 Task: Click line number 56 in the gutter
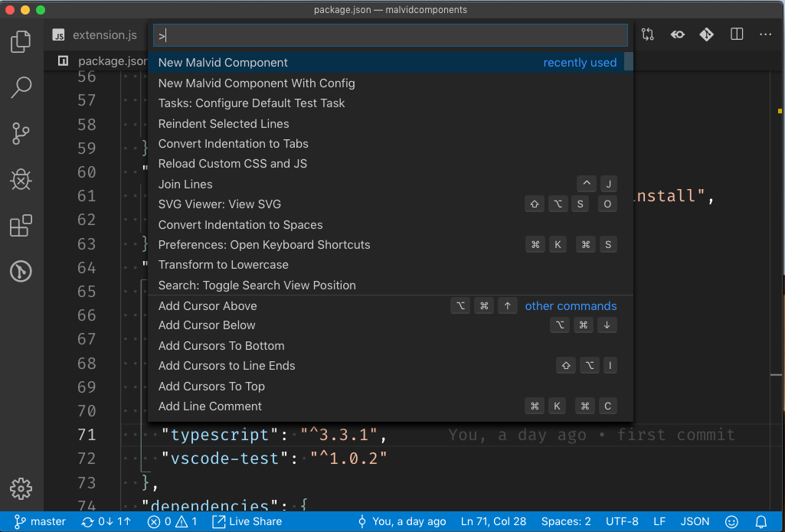coord(86,77)
